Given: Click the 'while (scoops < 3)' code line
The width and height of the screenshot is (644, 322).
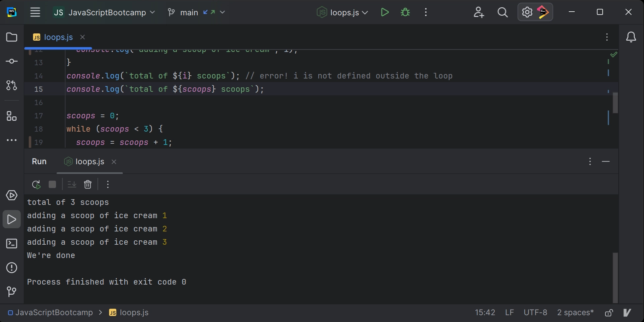Looking at the screenshot, I should coord(115,129).
